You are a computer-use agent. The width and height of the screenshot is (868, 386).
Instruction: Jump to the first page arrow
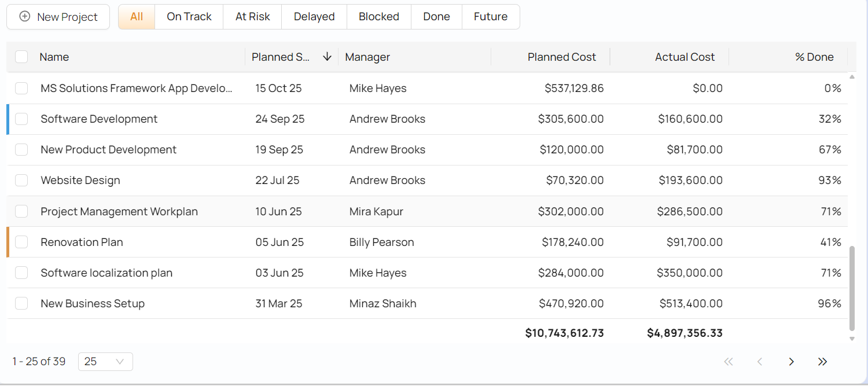[729, 362]
